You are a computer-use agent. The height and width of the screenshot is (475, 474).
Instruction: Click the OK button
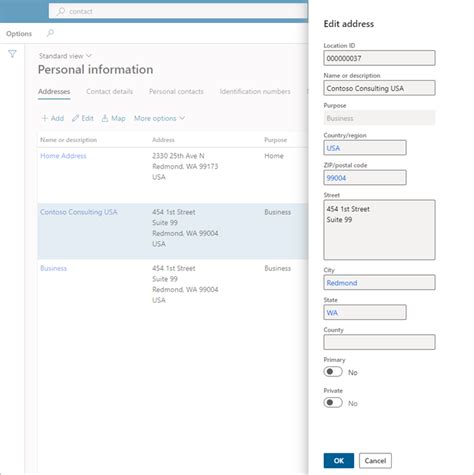pyautogui.click(x=339, y=461)
